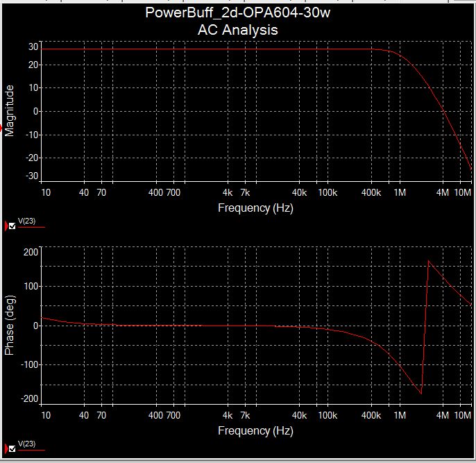Toggle the V(23) checkbox under the Phase plot
Screen dimensions: 476x463
tap(12, 448)
